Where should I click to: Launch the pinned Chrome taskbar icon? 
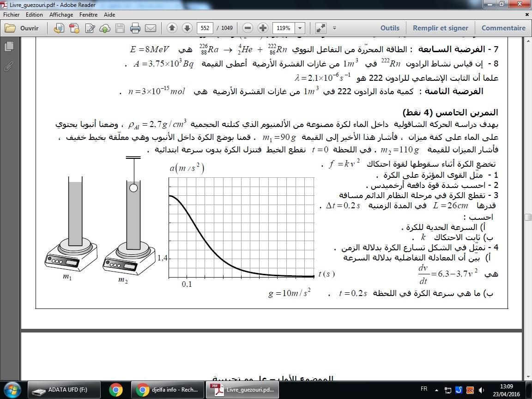point(116,390)
